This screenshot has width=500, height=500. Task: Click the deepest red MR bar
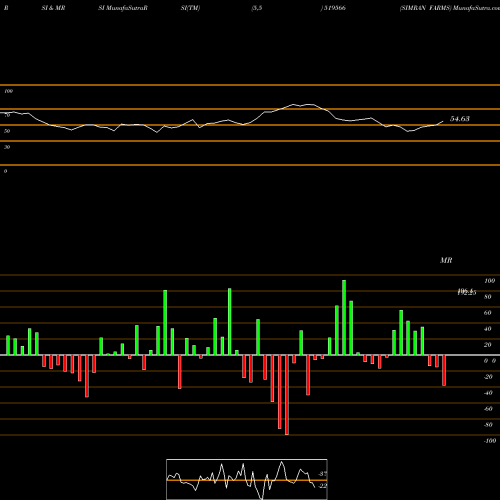pyautogui.click(x=287, y=395)
